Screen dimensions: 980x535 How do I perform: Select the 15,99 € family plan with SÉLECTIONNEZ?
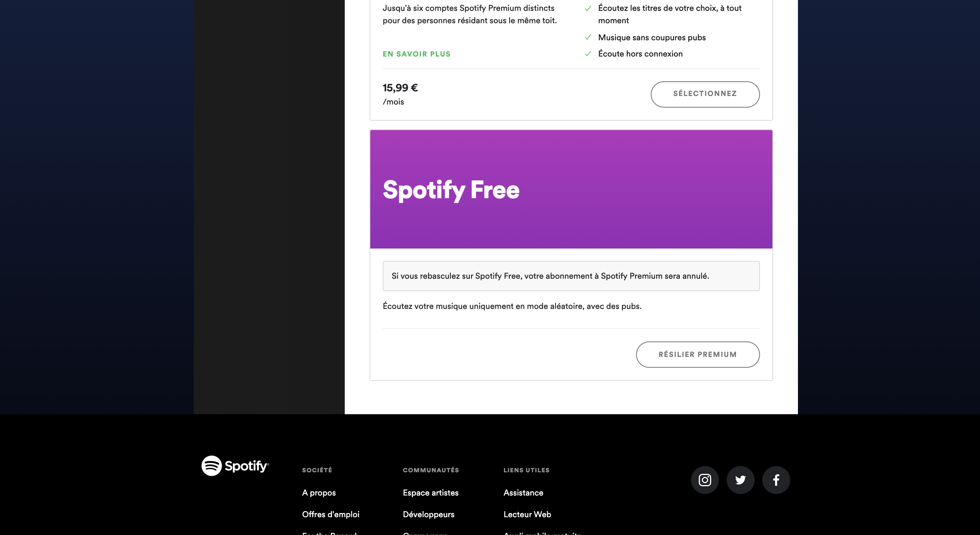[x=705, y=94]
